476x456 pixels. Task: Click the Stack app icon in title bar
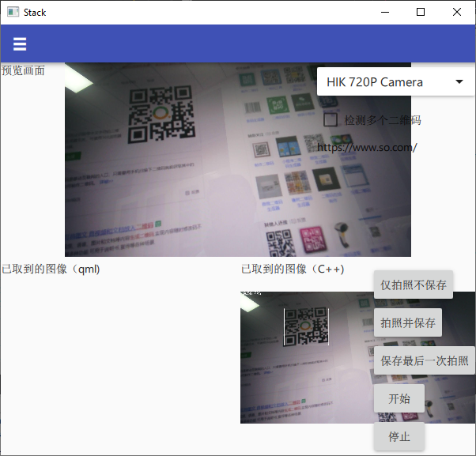click(x=13, y=12)
